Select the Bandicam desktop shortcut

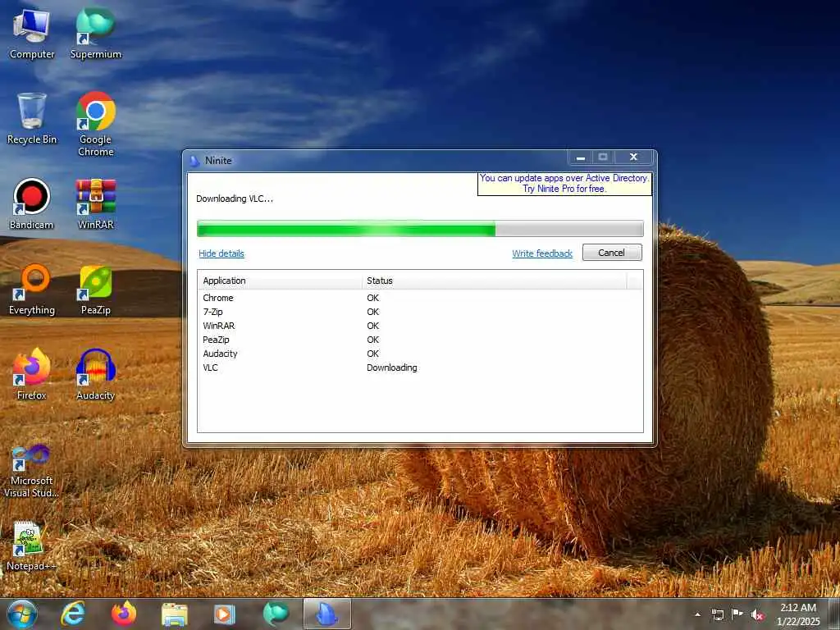(x=32, y=204)
